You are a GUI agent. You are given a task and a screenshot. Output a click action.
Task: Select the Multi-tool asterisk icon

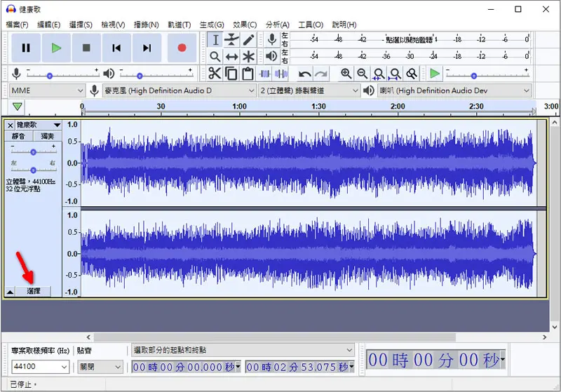point(248,57)
